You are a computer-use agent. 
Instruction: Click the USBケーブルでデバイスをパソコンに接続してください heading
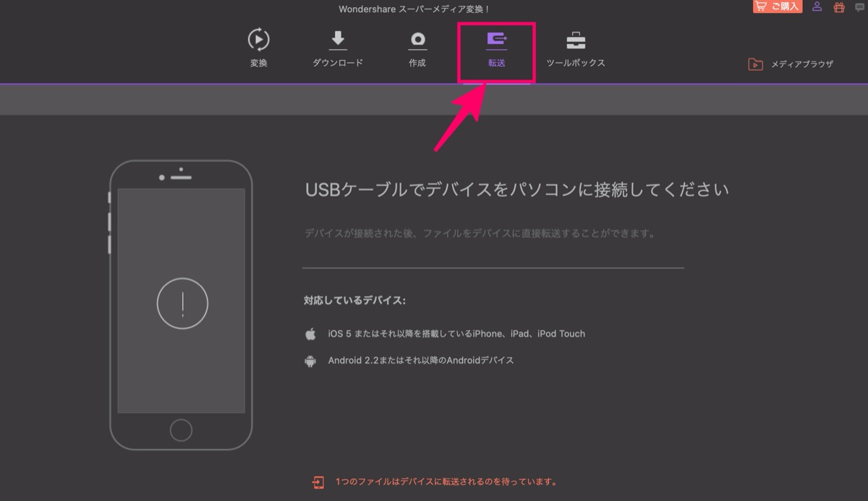pyautogui.click(x=517, y=190)
